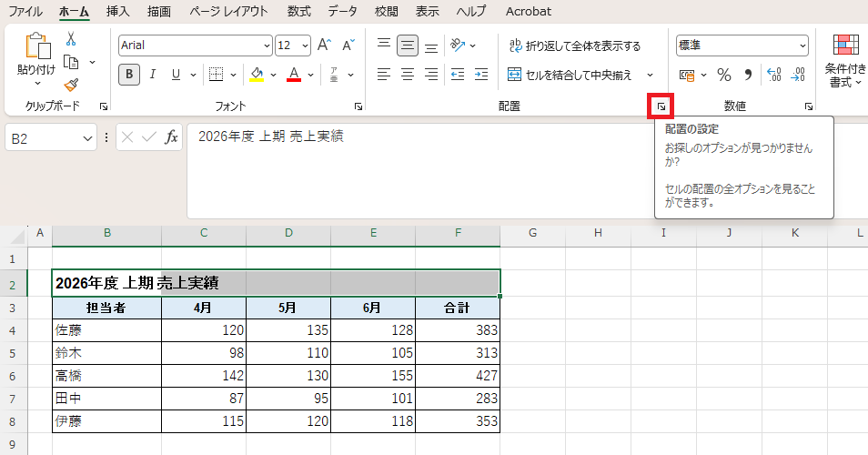Switch to 数式 tab
Viewport: 868px width, 455px height.
[x=299, y=11]
